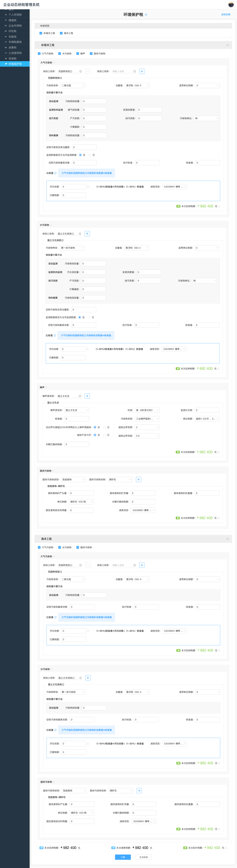Clear the 国土文化排放口 name field under 非海洋工程 水污染物
Image resolution: width=237 pixels, height=868 pixels.
[80, 234]
